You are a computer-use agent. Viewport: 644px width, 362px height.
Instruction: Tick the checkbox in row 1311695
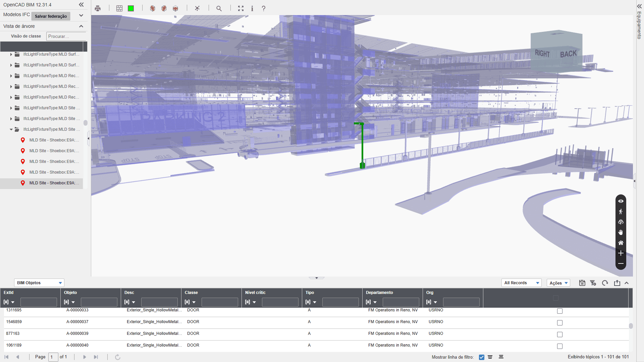560,311
